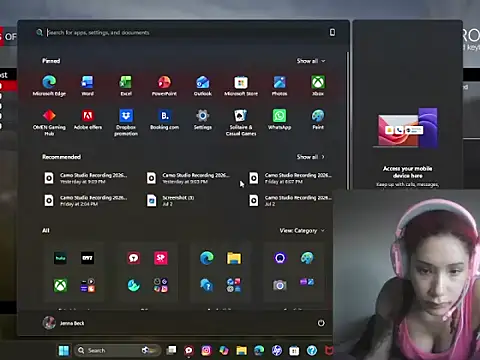
Task: Open Microsoft Store from Pinned
Action: tap(241, 85)
